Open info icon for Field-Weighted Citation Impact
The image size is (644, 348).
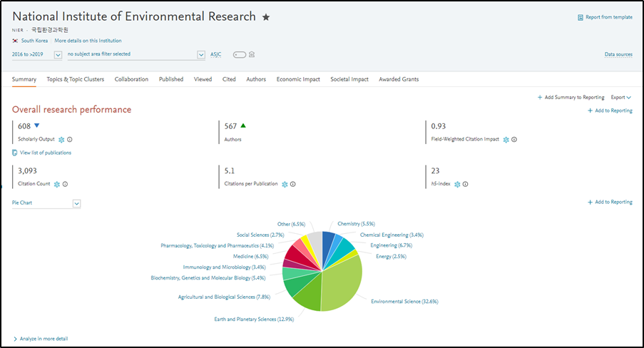[x=514, y=140]
